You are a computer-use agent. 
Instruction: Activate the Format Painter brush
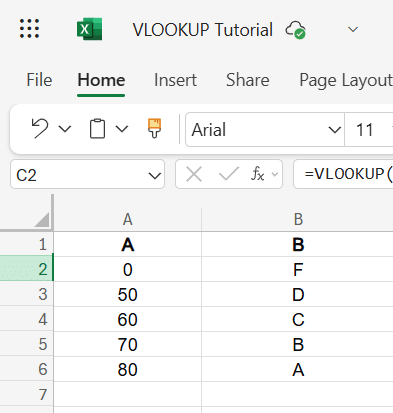[x=154, y=128]
